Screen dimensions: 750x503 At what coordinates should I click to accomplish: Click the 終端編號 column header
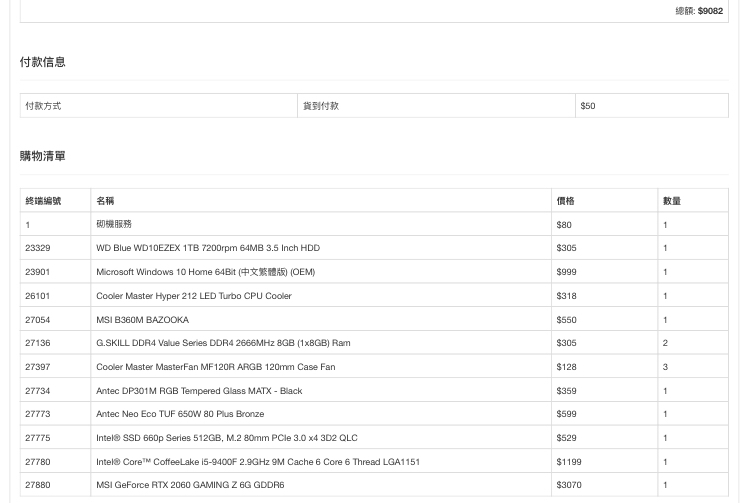pos(55,201)
